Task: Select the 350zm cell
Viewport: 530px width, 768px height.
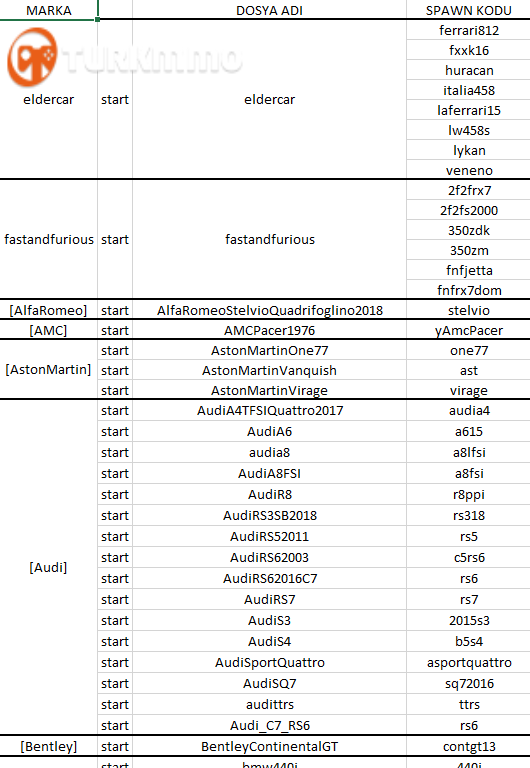Action: tap(468, 250)
